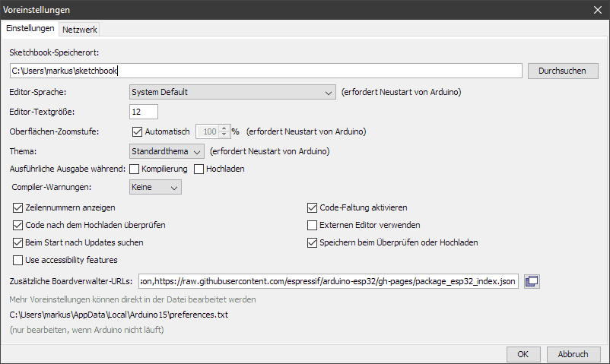This screenshot has height=364, width=610.
Task: Disable Code-Faltung aktivieren checkbox
Action: click(312, 207)
